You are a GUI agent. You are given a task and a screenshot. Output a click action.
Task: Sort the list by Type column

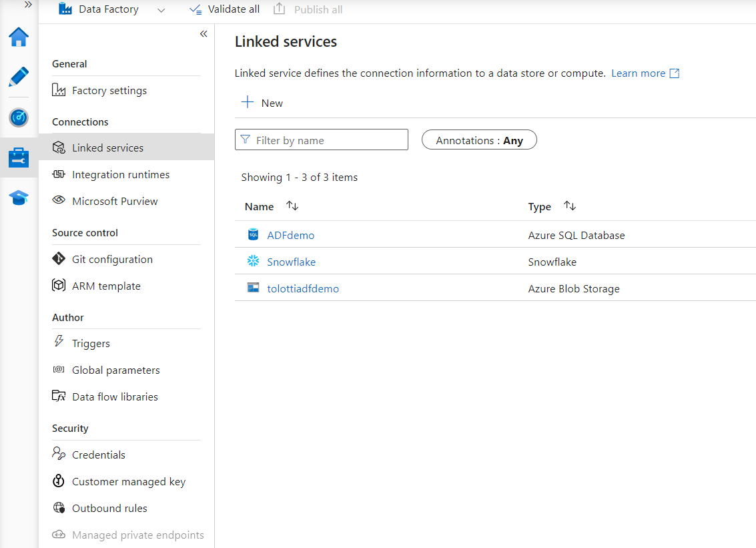(x=569, y=206)
